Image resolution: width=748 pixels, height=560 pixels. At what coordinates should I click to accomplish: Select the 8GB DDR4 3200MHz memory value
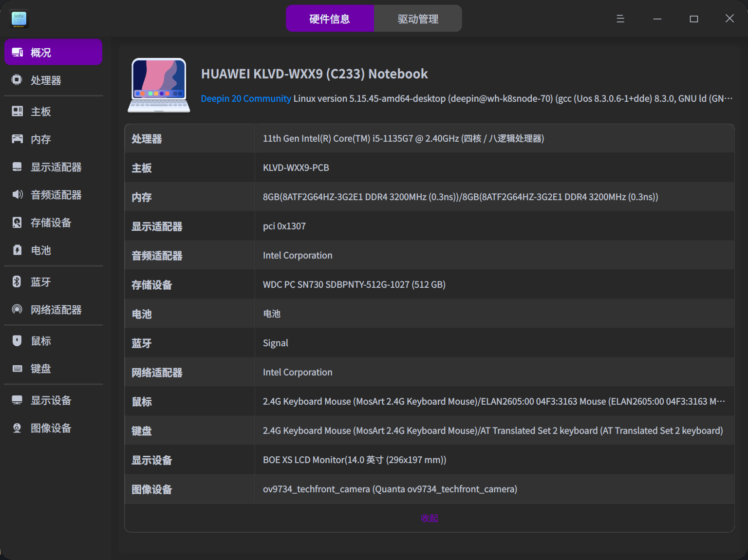pyautogui.click(x=461, y=197)
